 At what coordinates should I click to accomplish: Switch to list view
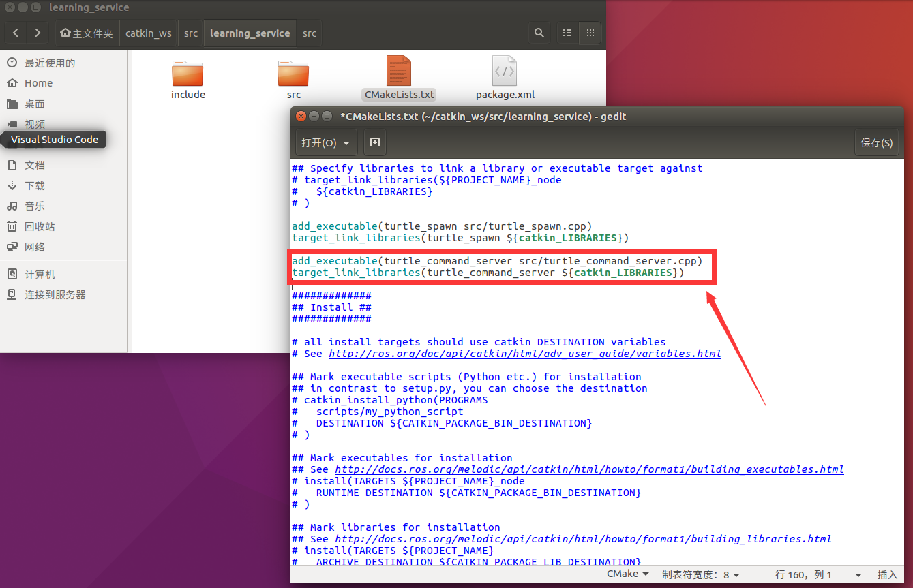[x=566, y=32]
